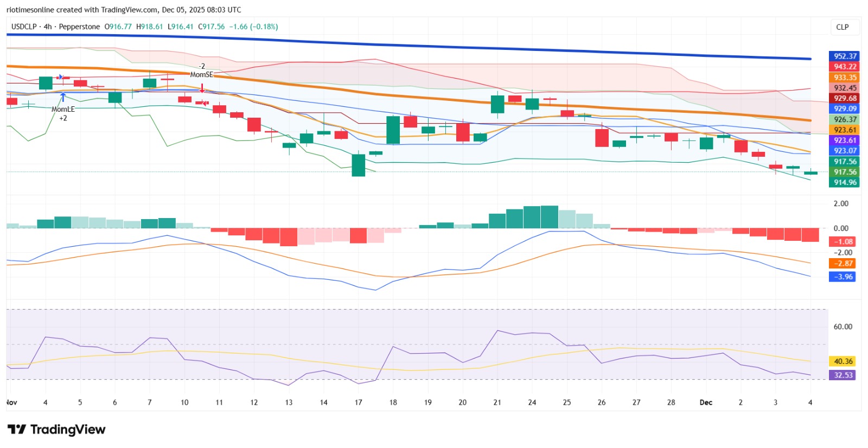Click date 7 on the time axis
Viewport: 868px width, 448px height.
click(x=150, y=402)
